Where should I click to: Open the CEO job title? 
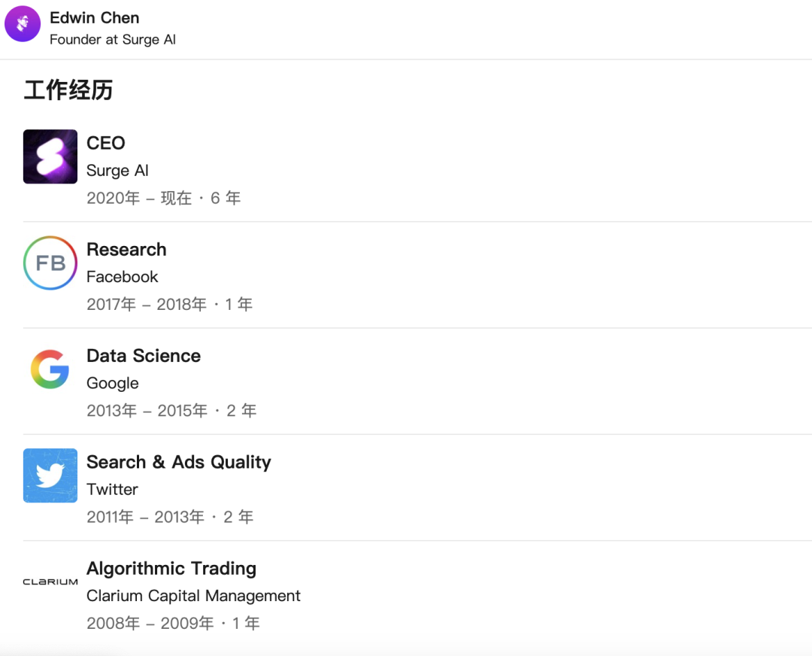[106, 143]
